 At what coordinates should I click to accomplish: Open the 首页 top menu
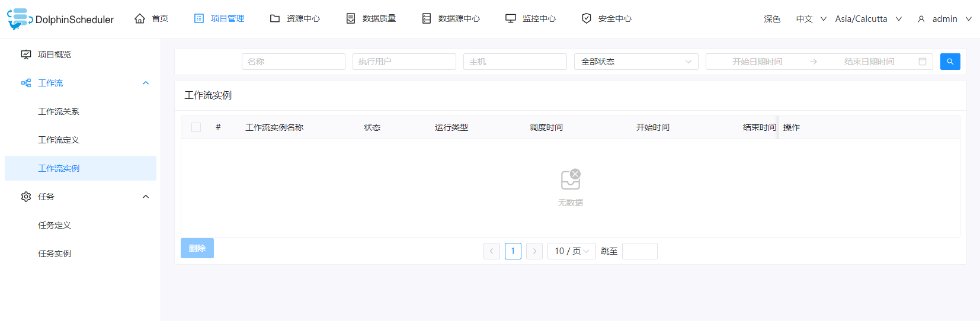pos(160,18)
